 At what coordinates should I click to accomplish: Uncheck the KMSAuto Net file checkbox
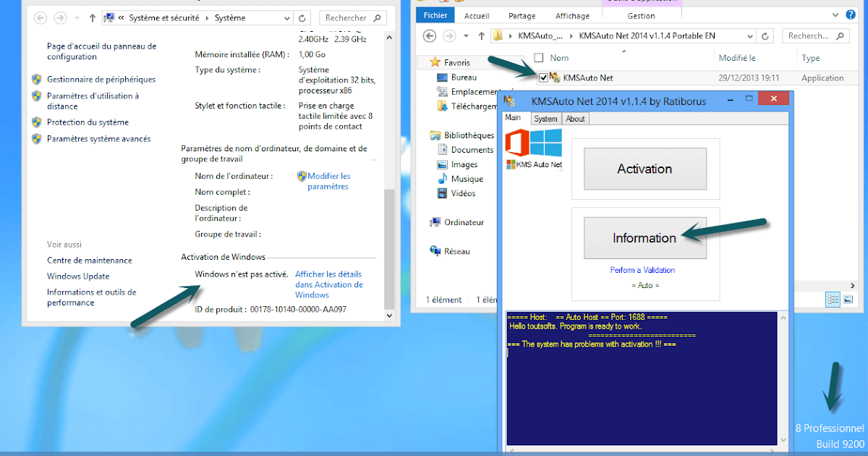pos(543,77)
